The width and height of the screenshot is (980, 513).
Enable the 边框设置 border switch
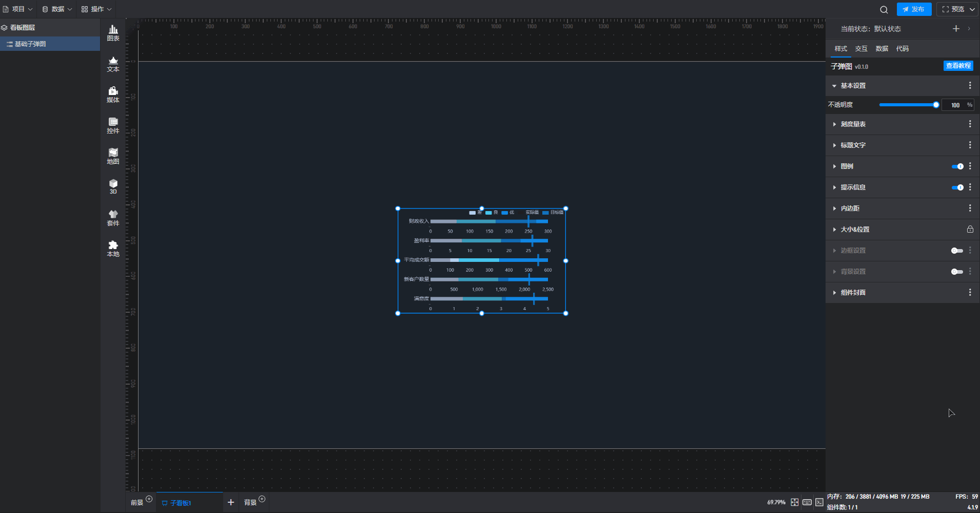[x=957, y=251]
